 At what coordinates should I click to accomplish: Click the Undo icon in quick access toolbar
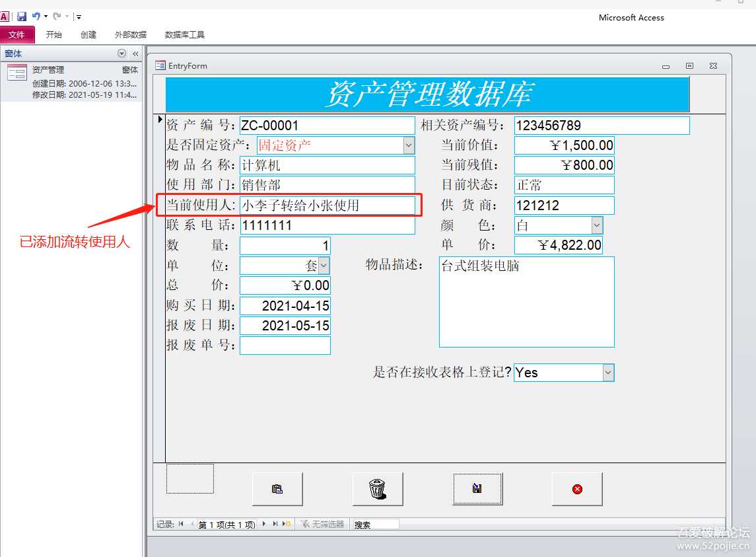point(36,17)
